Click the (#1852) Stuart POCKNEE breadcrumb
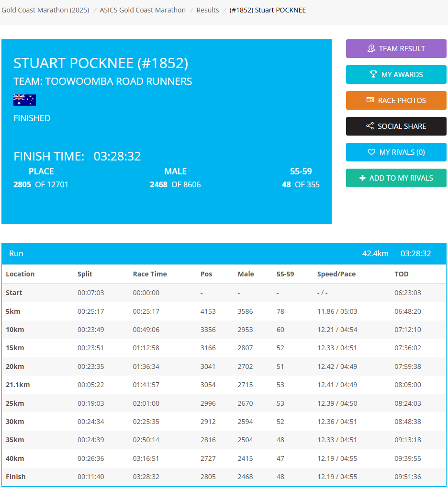Image resolution: width=448 pixels, height=492 pixels. [x=268, y=10]
